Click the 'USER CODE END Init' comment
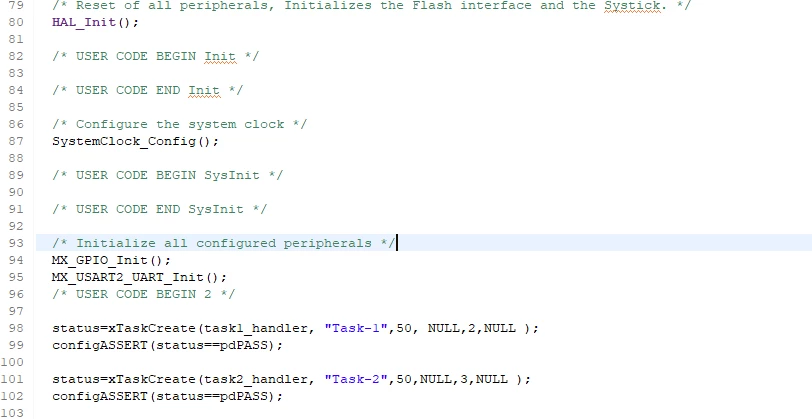The width and height of the screenshot is (812, 419). pos(147,90)
